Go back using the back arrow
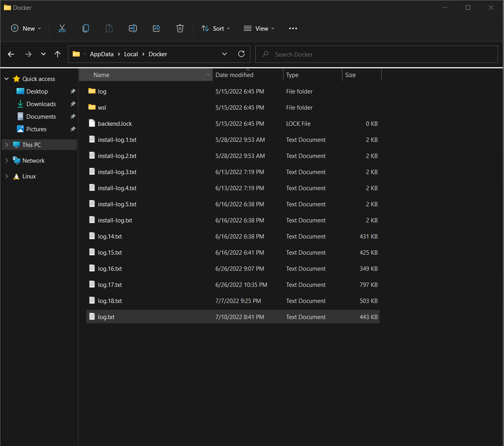Screen dimensions: 504x446 pos(11,54)
